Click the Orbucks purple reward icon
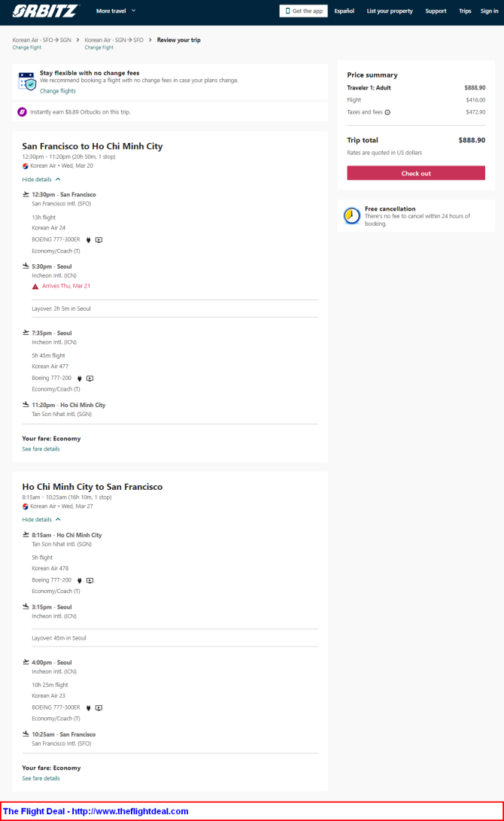Viewport: 504px width, 821px height. pos(22,112)
